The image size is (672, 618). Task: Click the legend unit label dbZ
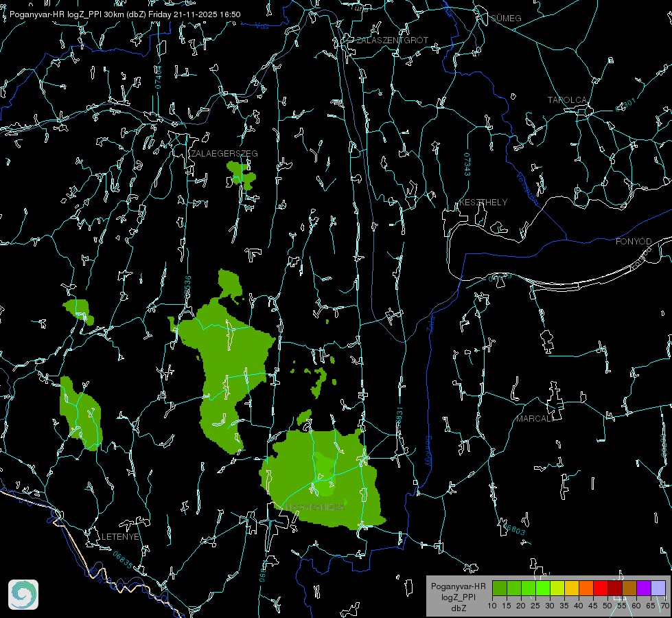pos(459,608)
